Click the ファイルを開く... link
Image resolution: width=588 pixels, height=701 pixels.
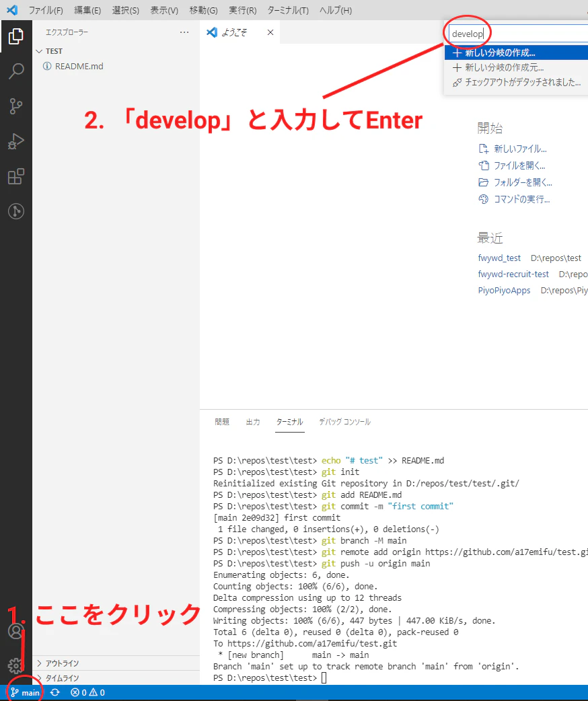512,166
